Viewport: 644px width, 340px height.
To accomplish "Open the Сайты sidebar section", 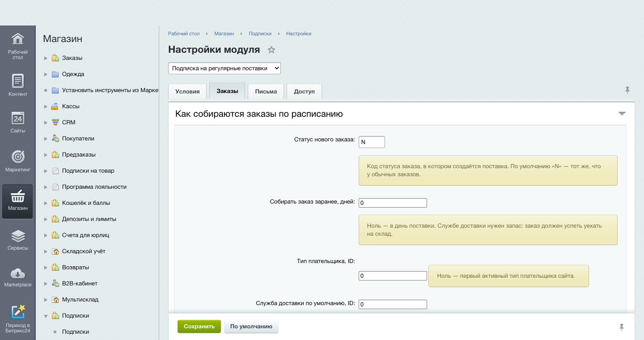I will pos(17,122).
